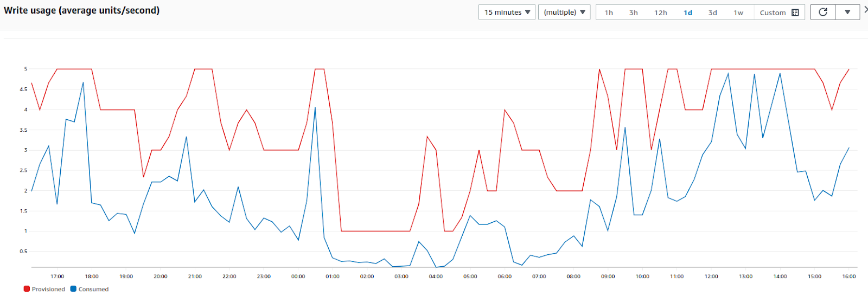Screen dimensions: 868x296
Task: Select the 1h time range
Action: (609, 12)
